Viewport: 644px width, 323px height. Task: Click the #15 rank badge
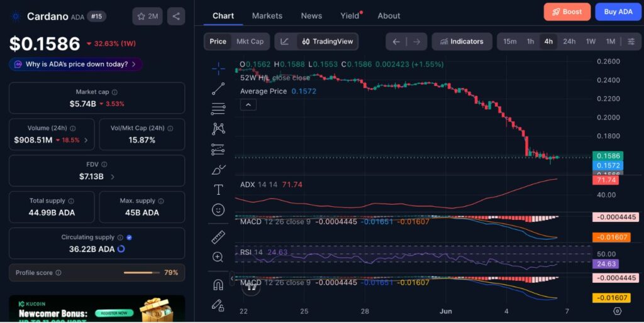(x=96, y=16)
